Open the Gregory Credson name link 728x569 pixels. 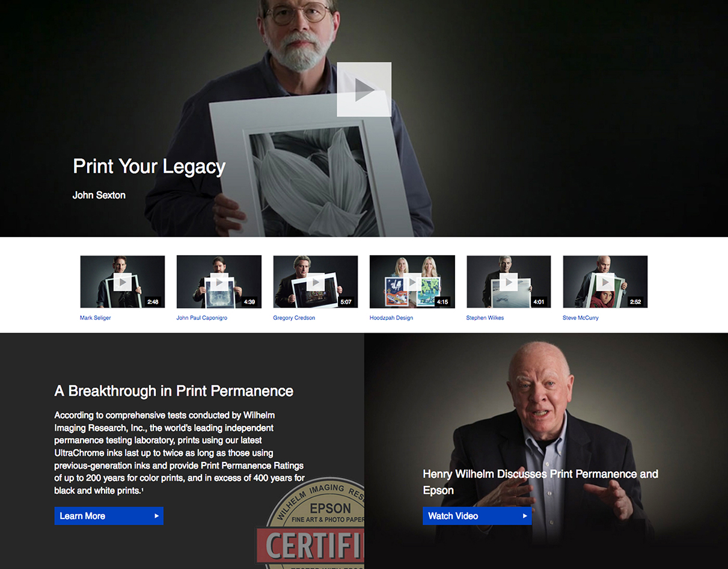pyautogui.click(x=294, y=318)
